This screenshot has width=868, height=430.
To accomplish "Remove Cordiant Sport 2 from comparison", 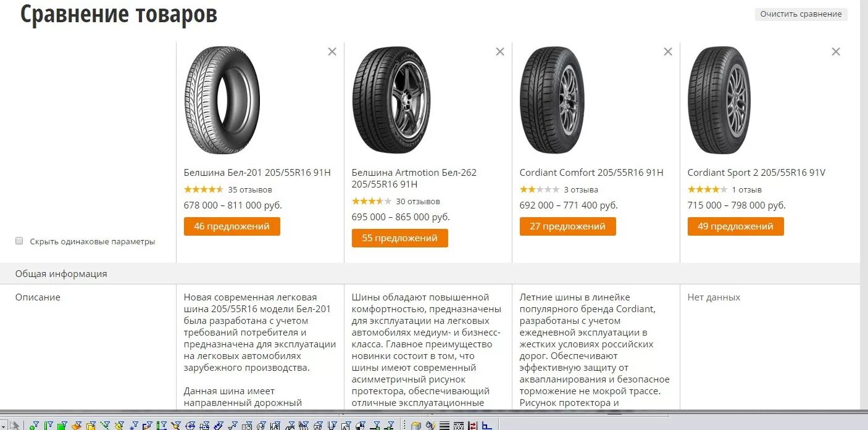I will (836, 52).
